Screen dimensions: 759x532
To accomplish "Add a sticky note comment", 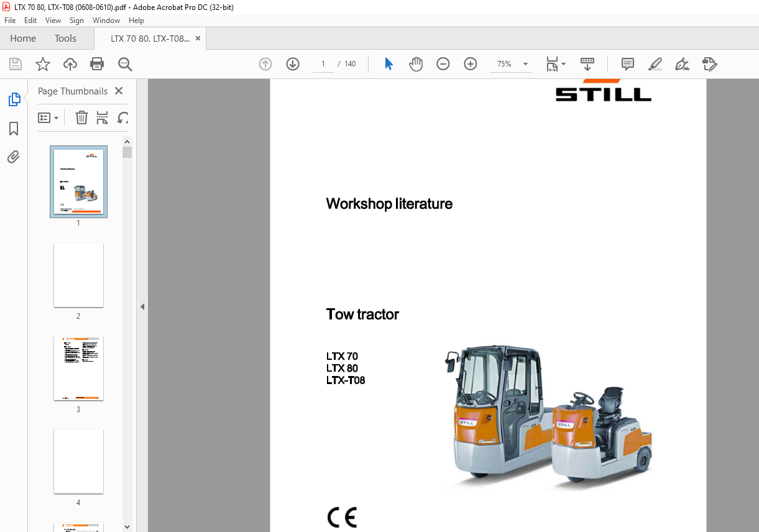I will (x=628, y=64).
